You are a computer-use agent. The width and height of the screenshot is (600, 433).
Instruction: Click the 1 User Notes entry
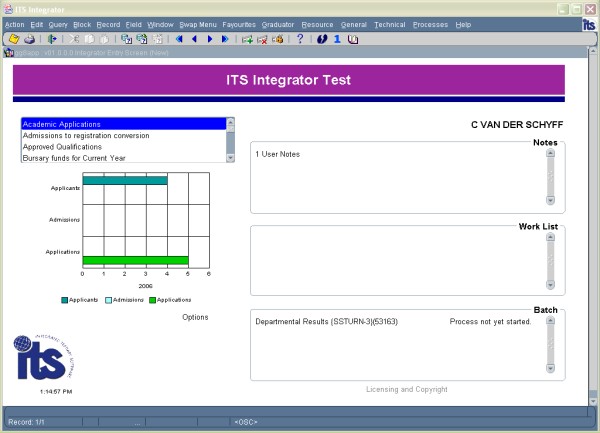[x=277, y=154]
